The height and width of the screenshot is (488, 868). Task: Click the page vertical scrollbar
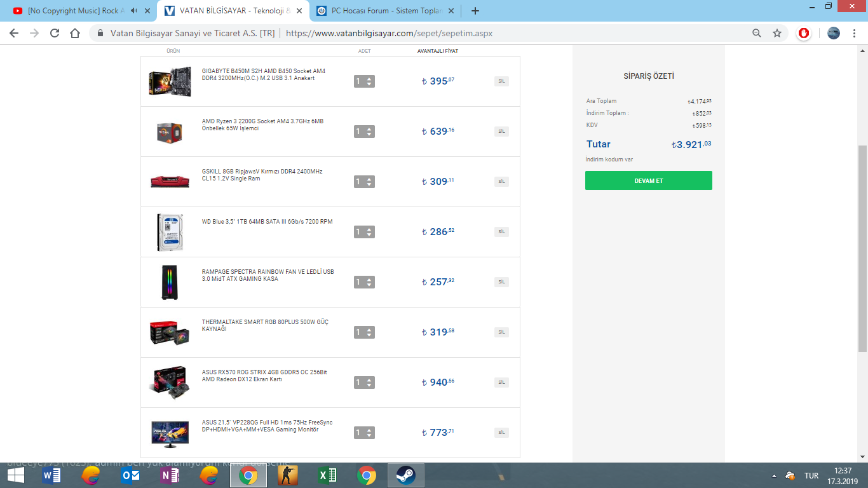(862, 248)
